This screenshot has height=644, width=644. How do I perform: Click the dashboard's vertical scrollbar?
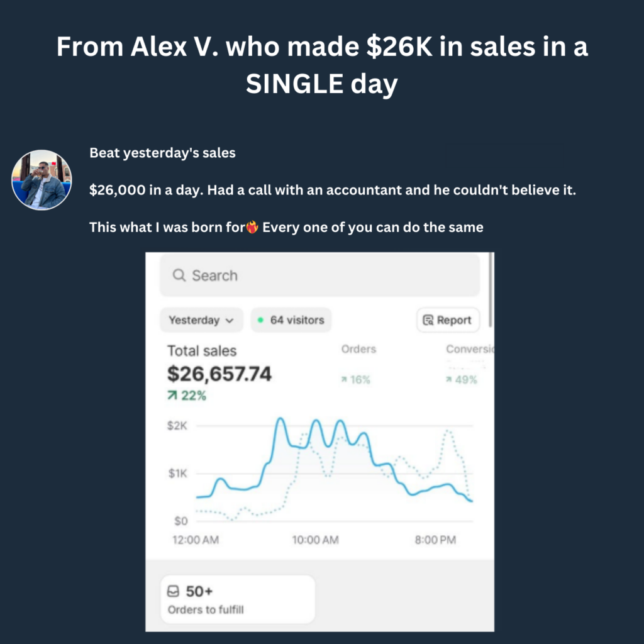click(490, 289)
